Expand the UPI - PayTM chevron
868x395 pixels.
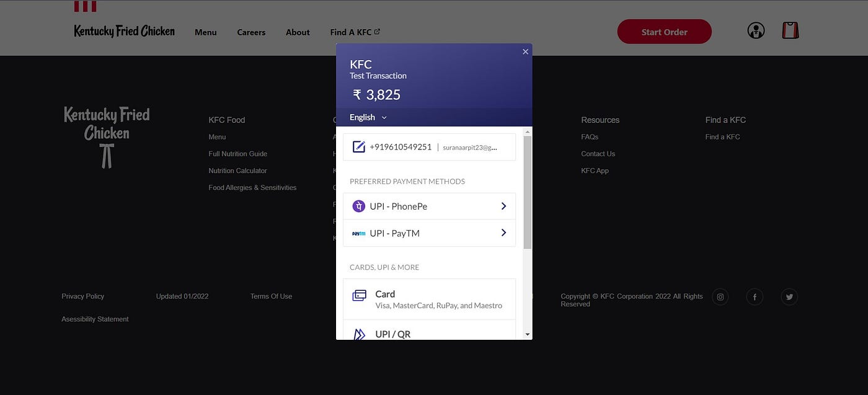point(503,233)
